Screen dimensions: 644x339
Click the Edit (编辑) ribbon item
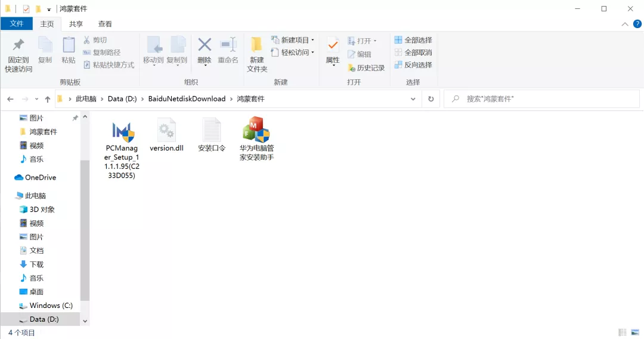pos(360,54)
